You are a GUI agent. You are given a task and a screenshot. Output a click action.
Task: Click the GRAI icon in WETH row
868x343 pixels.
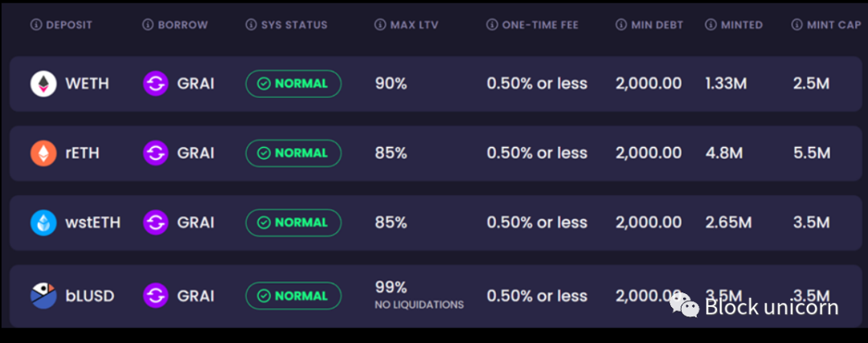point(155,84)
